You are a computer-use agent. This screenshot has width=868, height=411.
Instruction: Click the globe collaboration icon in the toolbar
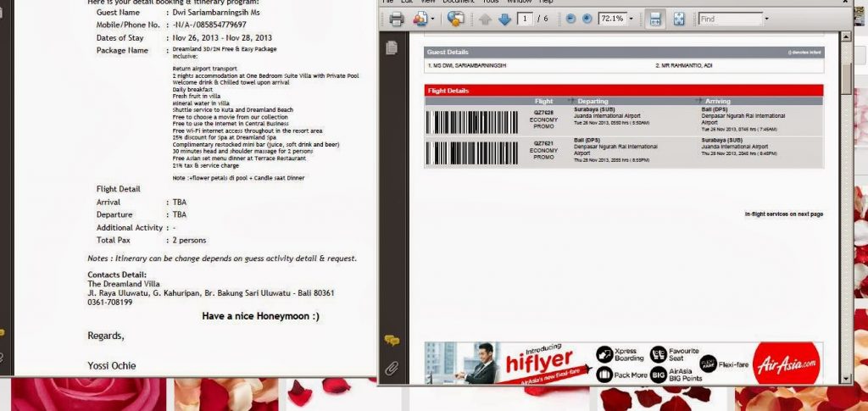tap(455, 19)
